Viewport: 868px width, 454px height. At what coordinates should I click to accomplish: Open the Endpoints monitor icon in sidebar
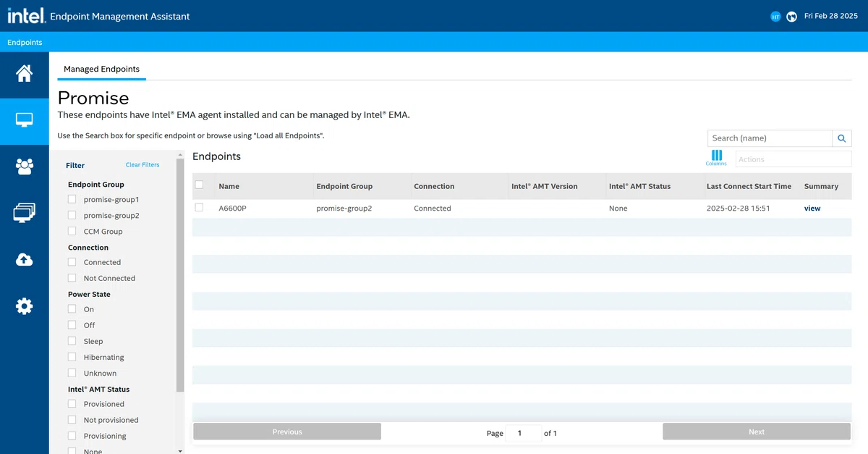pos(24,119)
